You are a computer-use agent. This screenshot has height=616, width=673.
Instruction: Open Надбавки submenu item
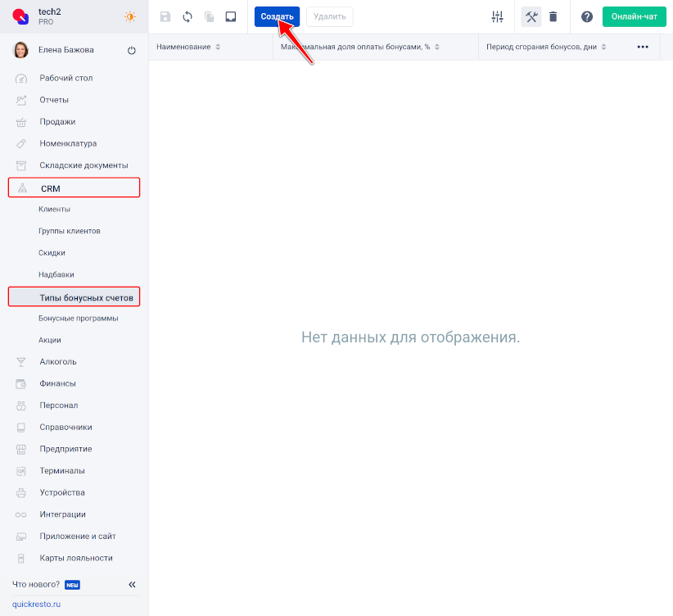[x=56, y=274]
